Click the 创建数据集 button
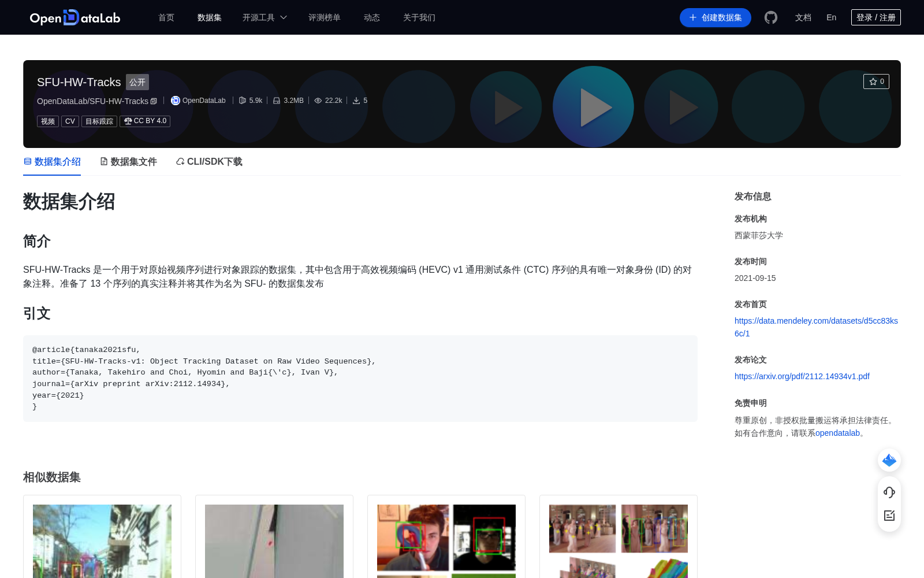The image size is (924, 578). point(716,17)
